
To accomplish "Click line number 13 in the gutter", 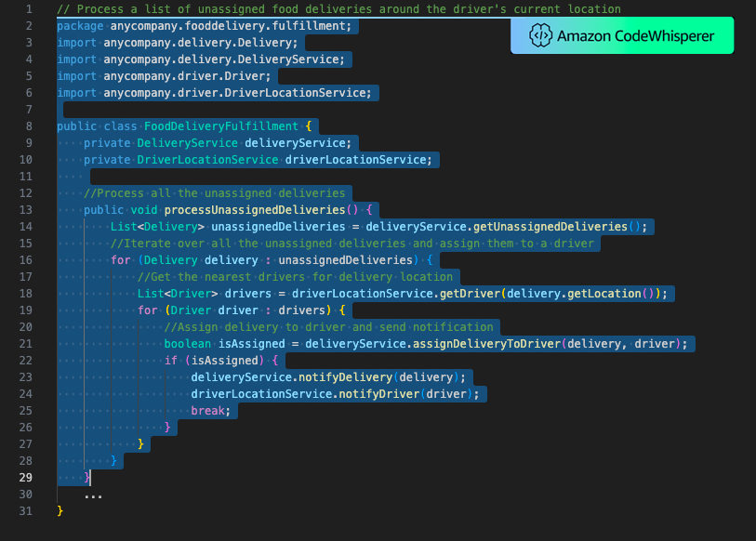I will 25,210.
